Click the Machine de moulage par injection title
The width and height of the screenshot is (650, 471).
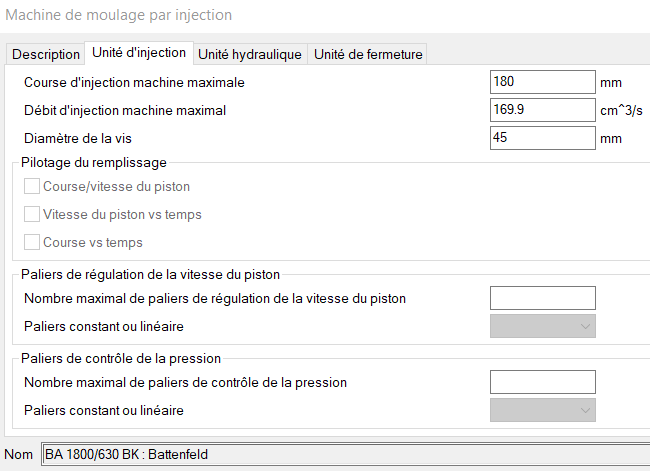pyautogui.click(x=119, y=15)
